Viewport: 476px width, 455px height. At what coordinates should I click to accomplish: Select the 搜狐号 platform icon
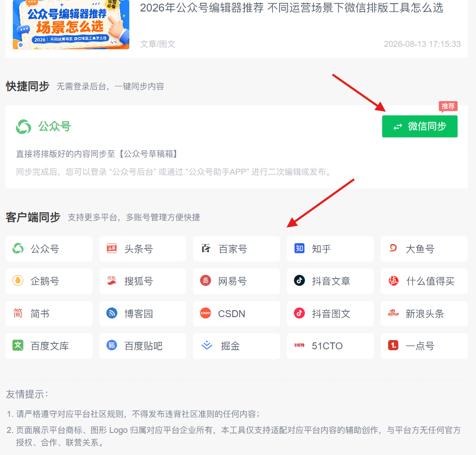pos(112,280)
